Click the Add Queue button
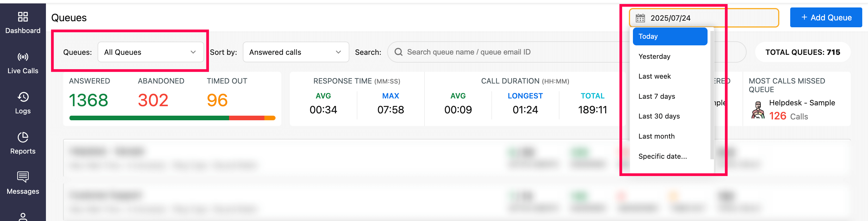868x221 pixels. (826, 18)
